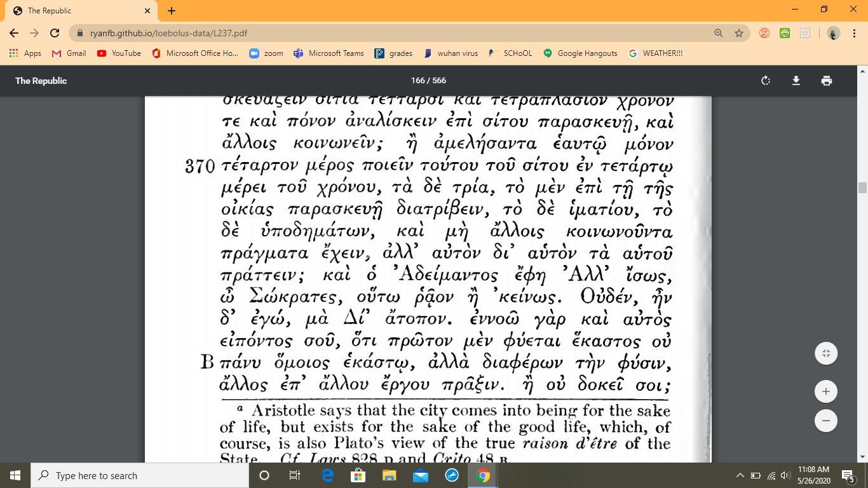Open SCHoOL bookmark
868x488 pixels.
(510, 53)
